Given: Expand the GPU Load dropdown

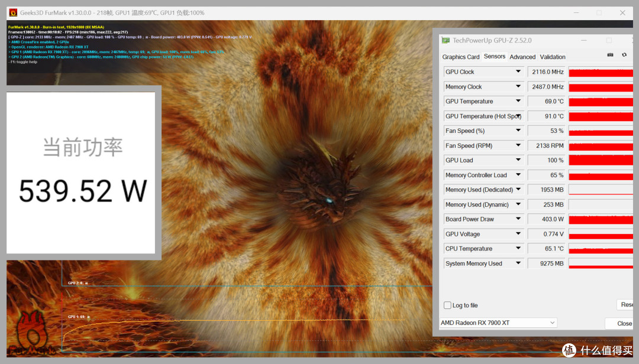Looking at the screenshot, I should [518, 160].
